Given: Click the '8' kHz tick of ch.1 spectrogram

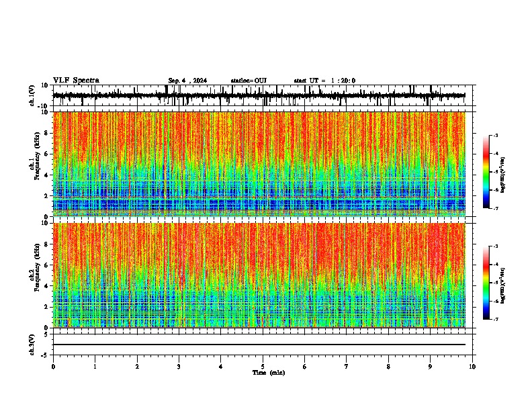Looking at the screenshot, I should [47, 133].
